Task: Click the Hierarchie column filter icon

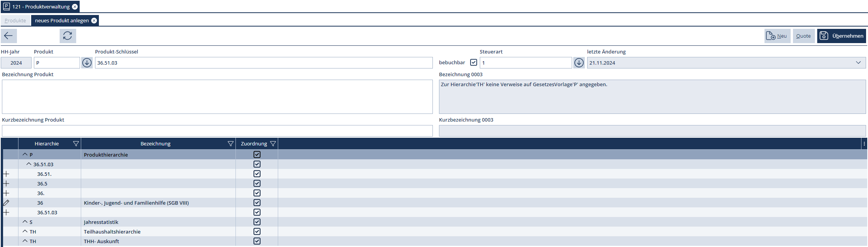Action: pos(76,144)
